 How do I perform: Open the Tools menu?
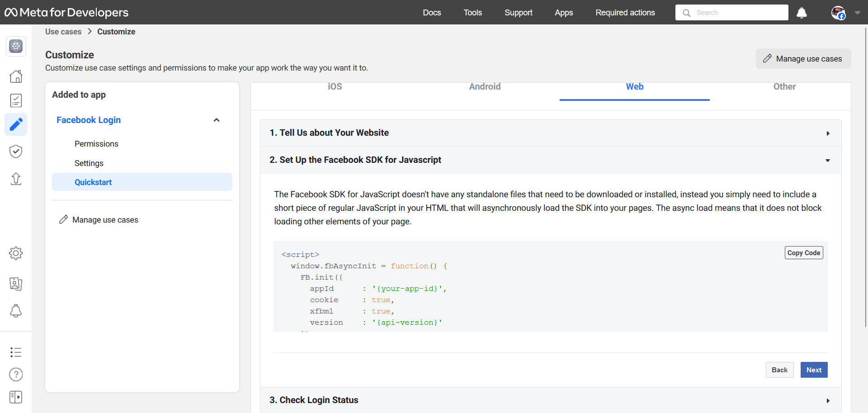tap(473, 13)
